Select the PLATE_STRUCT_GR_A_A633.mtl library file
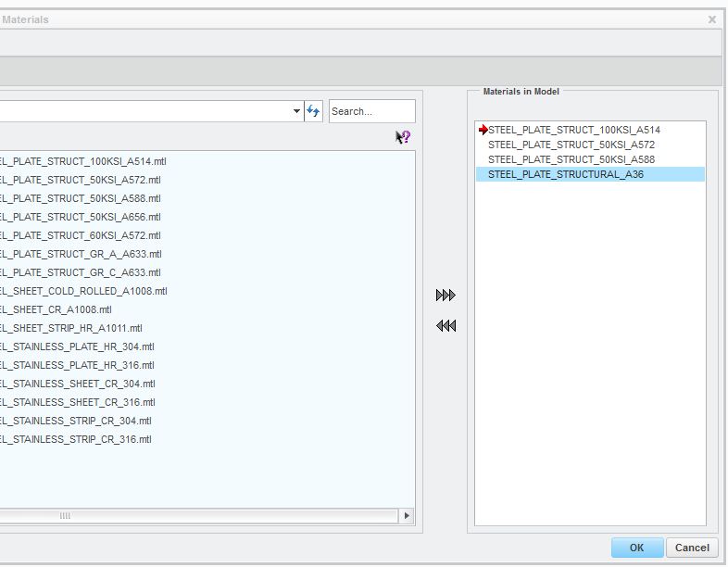The height and width of the screenshot is (567, 728). tap(81, 254)
